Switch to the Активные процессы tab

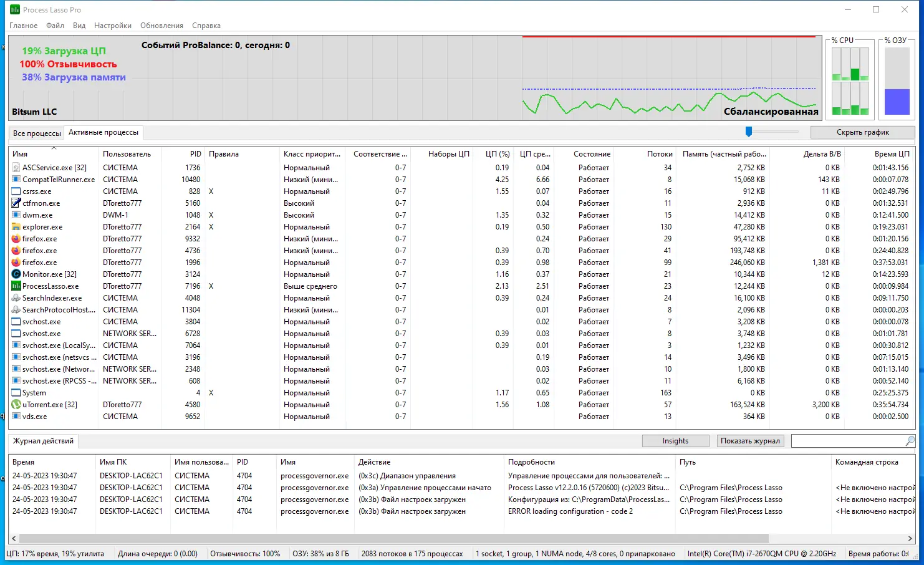coord(103,132)
